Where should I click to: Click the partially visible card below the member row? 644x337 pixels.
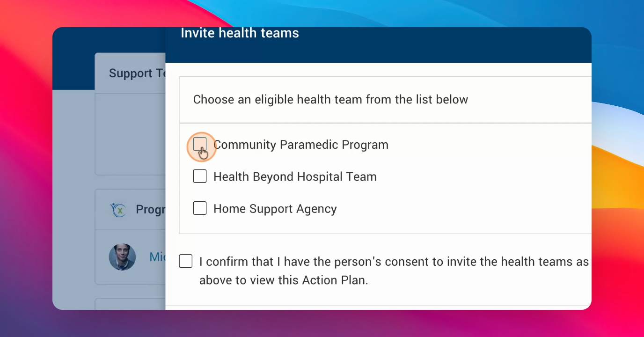pyautogui.click(x=131, y=304)
